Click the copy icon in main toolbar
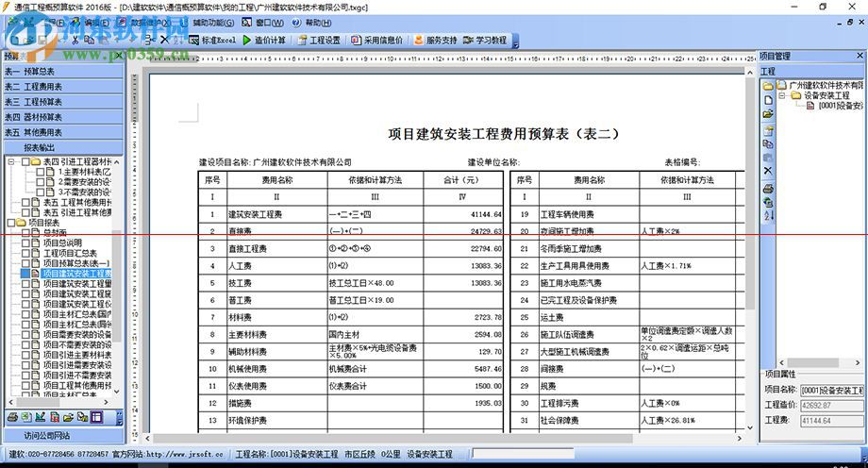The height and width of the screenshot is (468, 868). point(89,40)
